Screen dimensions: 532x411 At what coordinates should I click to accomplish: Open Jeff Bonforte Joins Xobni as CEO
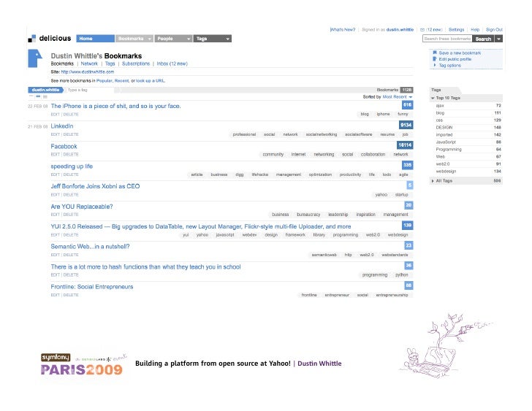95,186
